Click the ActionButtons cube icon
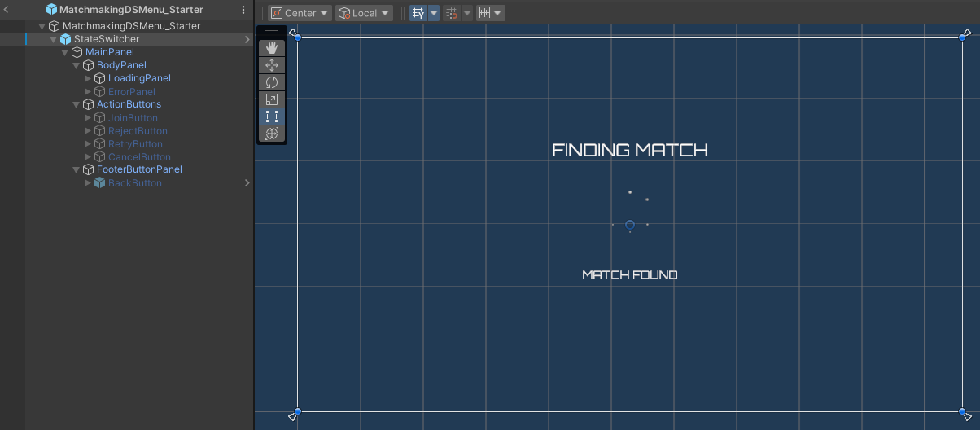This screenshot has width=980, height=430. point(89,104)
